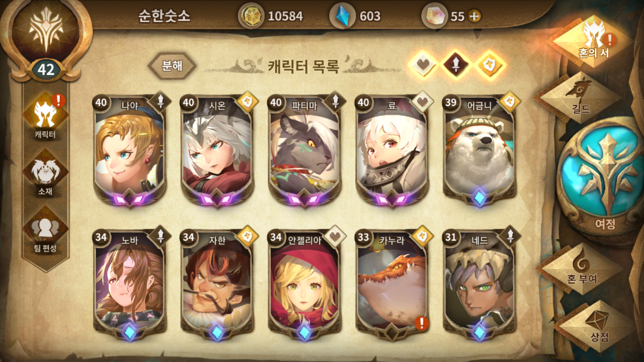644x362 pixels.
Task: Select the 카누라 crocodile card
Action: click(x=392, y=285)
